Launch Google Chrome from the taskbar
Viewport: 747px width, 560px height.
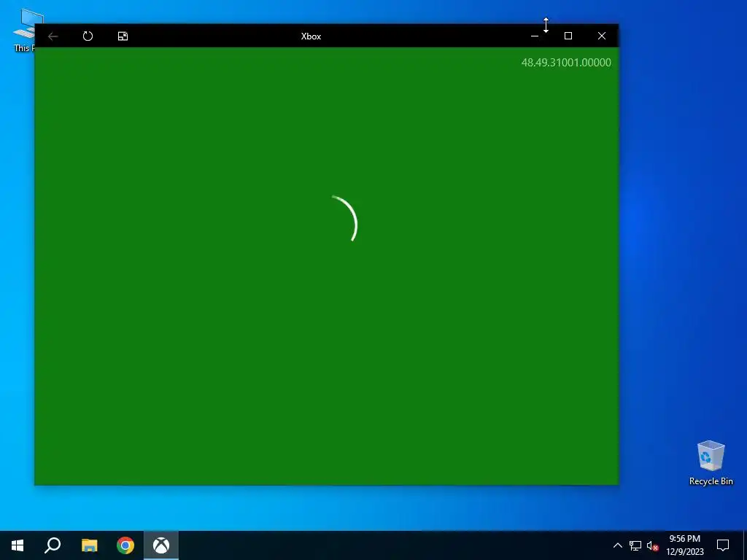(x=125, y=545)
